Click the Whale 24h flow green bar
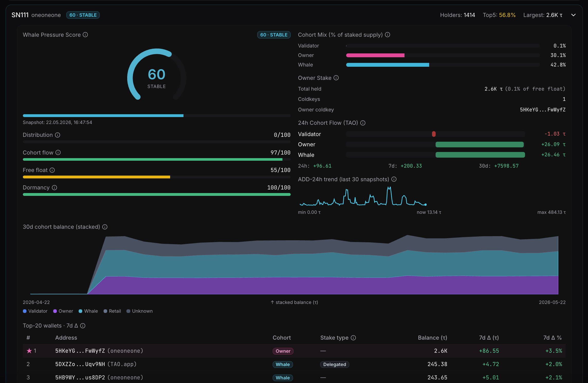This screenshot has height=383, width=588. (x=480, y=155)
